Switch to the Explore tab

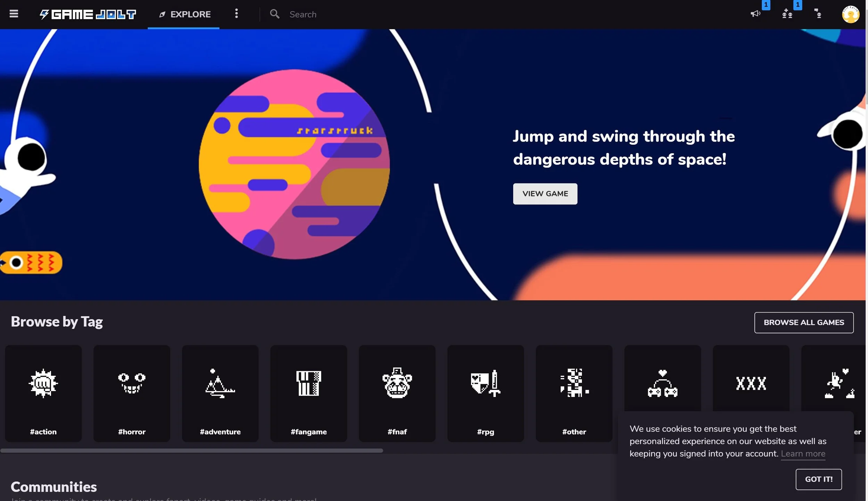[184, 14]
